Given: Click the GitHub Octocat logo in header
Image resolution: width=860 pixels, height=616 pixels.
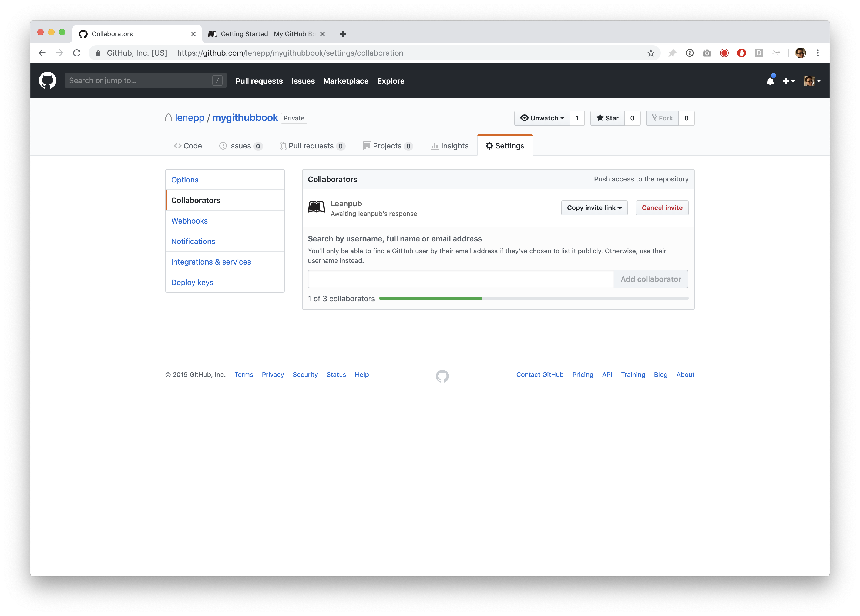Looking at the screenshot, I should pos(47,81).
